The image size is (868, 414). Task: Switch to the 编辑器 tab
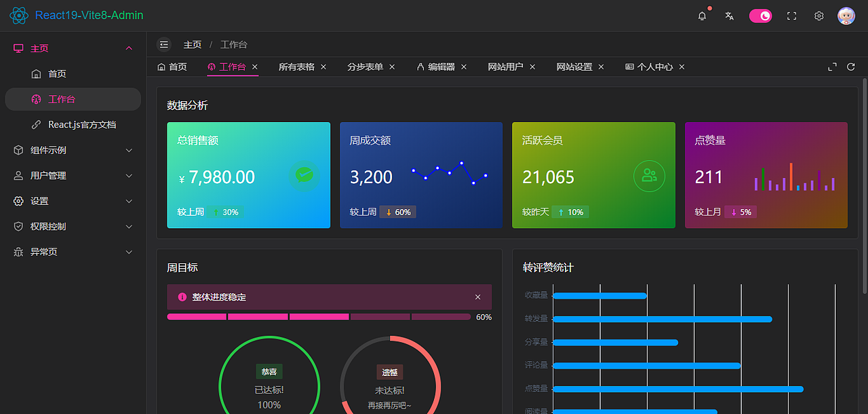point(436,67)
